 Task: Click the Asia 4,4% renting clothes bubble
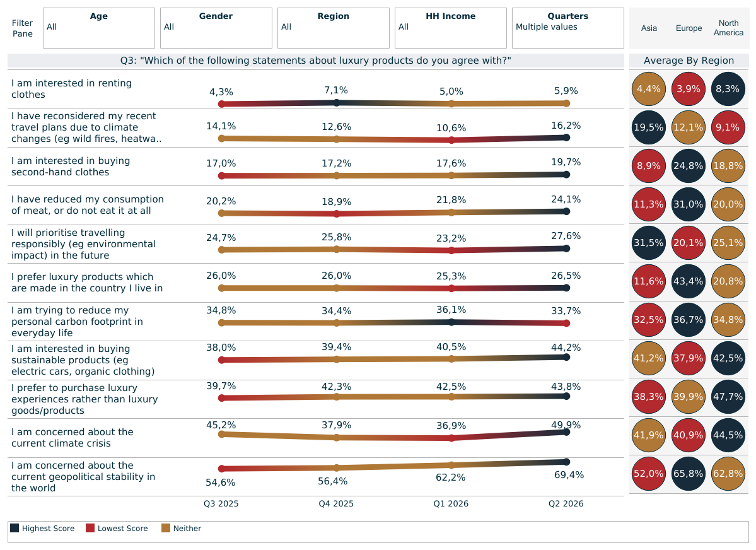648,90
